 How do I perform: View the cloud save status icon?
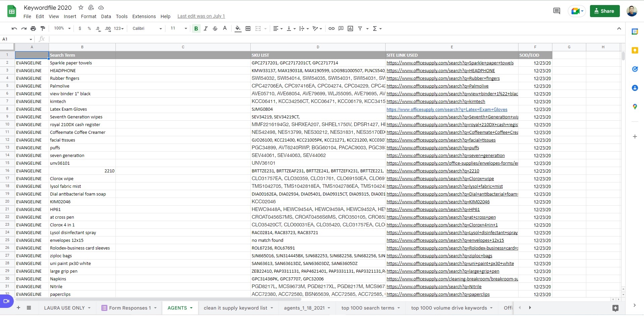(x=101, y=7)
